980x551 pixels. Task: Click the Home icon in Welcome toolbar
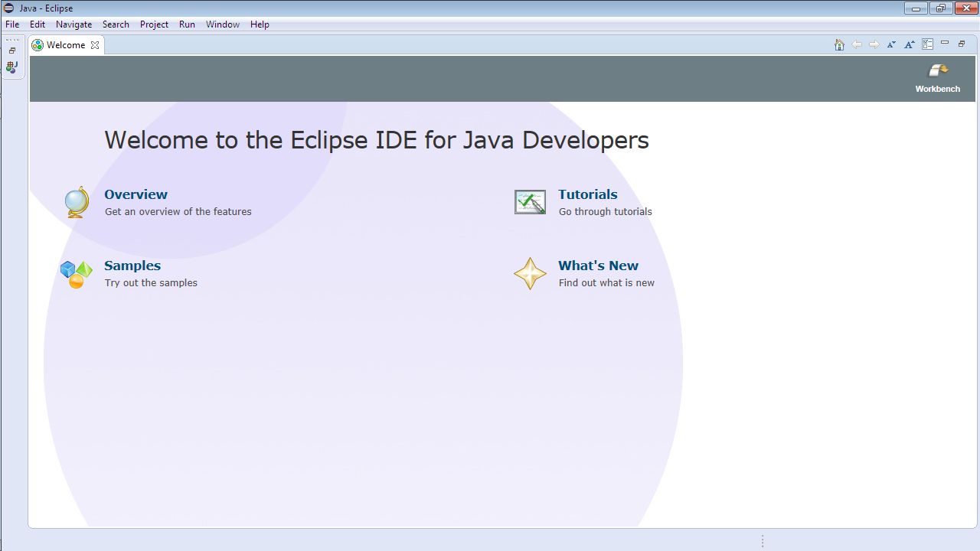click(839, 44)
